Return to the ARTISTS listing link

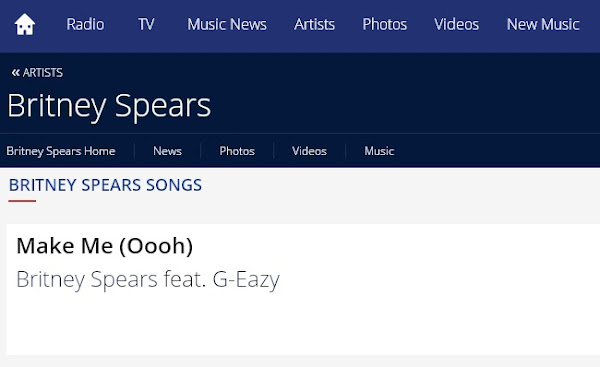(x=42, y=72)
